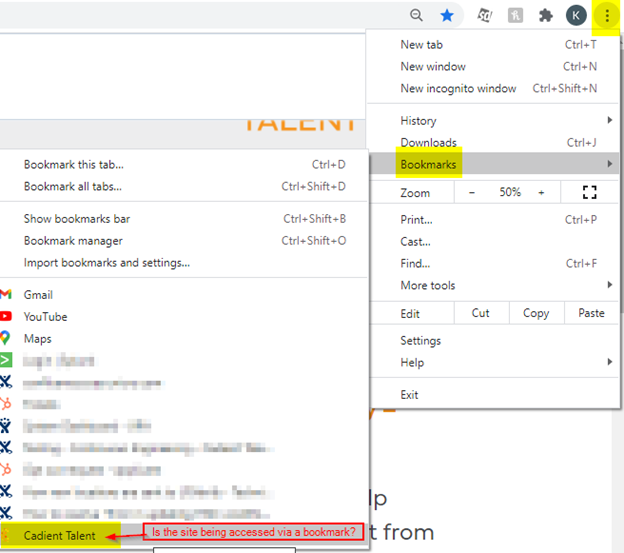
Task: Open the Extensions puzzle piece icon
Action: click(546, 16)
